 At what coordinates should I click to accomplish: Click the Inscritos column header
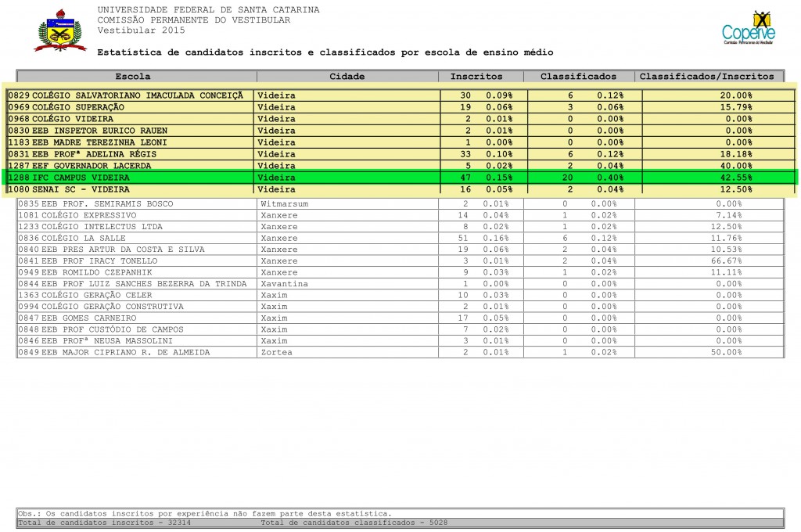click(x=476, y=77)
